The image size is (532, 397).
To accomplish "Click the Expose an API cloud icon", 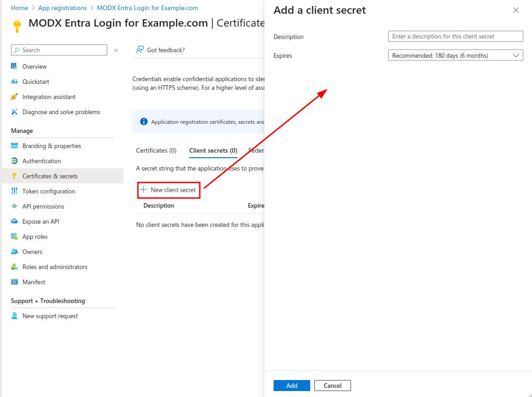I will [x=14, y=221].
